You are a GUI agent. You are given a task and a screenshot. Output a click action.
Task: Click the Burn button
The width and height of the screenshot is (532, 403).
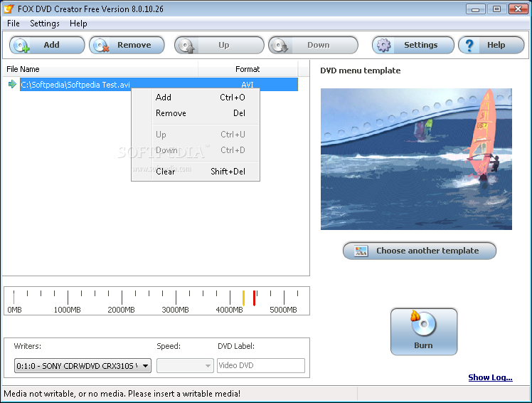point(424,332)
